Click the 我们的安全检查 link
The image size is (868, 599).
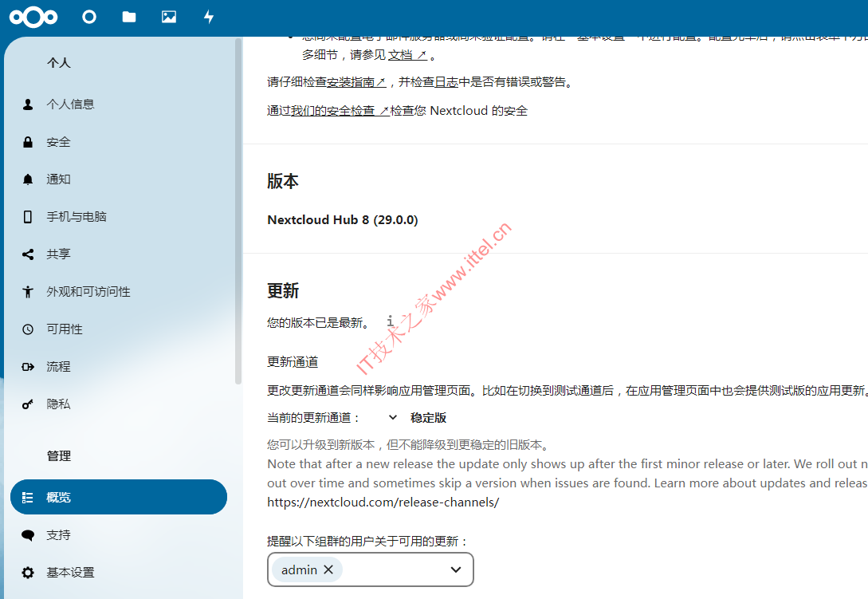(x=340, y=111)
